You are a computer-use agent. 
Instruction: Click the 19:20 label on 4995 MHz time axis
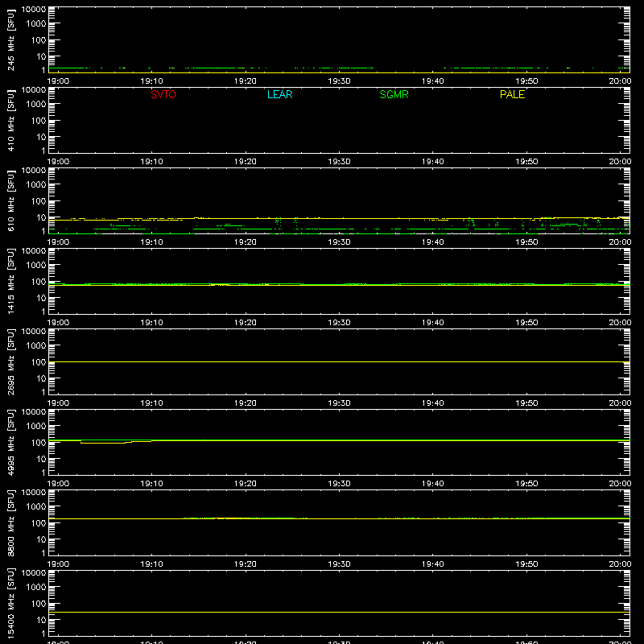[246, 484]
